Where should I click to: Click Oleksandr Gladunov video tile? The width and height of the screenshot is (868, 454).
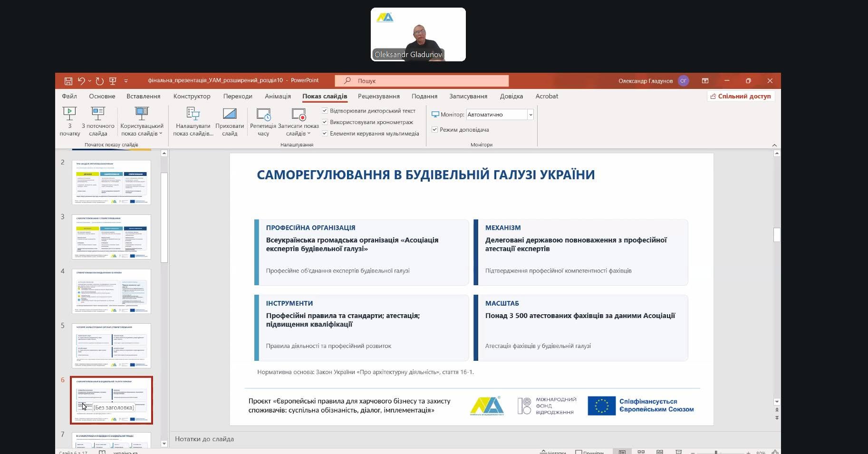click(x=418, y=34)
